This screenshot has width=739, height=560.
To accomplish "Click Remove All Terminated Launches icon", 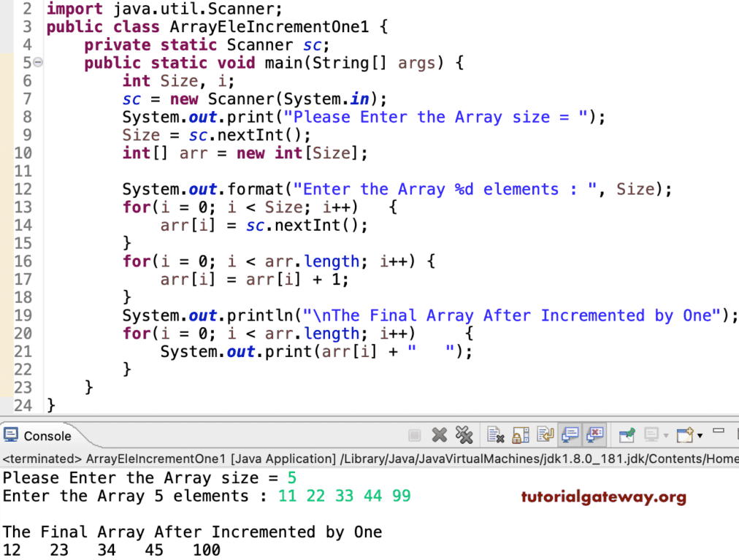I will pyautogui.click(x=464, y=435).
